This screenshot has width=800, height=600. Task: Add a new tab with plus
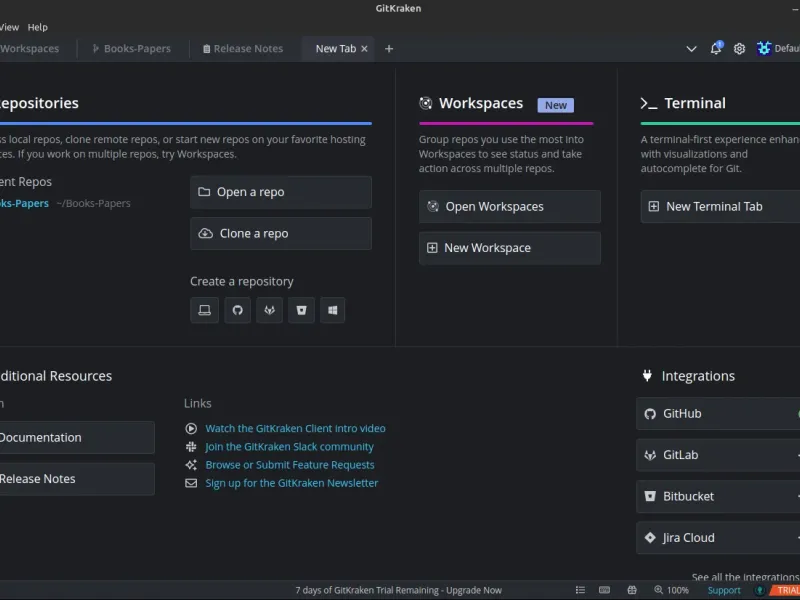pyautogui.click(x=389, y=48)
